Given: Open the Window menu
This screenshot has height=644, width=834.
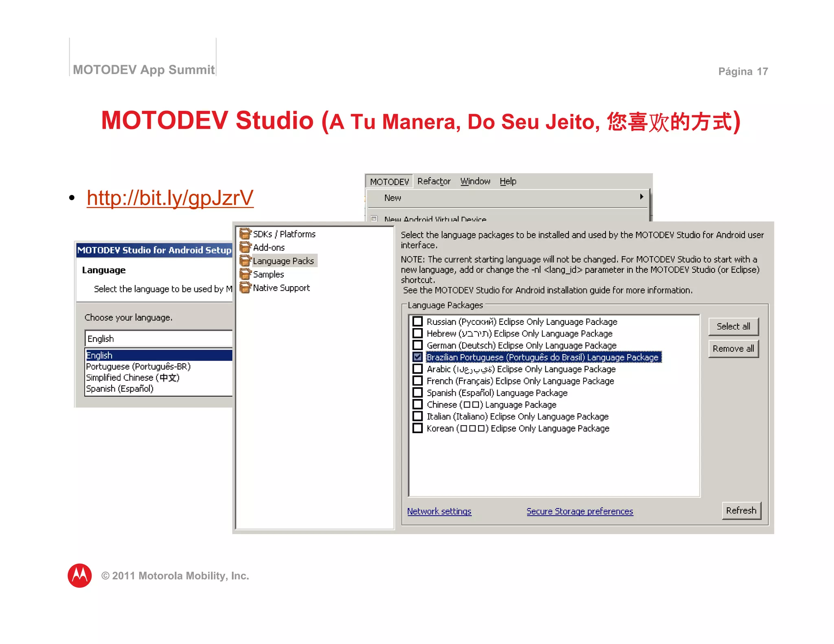Looking at the screenshot, I should (475, 181).
